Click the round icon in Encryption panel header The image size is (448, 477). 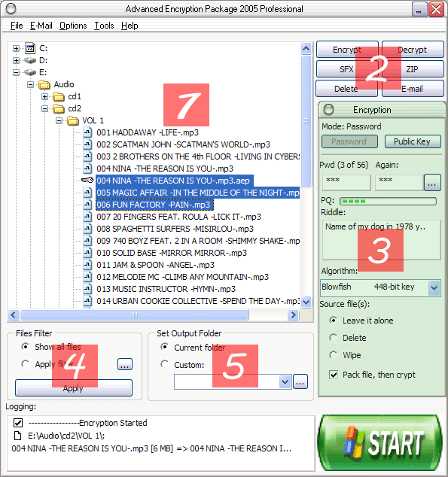click(328, 110)
